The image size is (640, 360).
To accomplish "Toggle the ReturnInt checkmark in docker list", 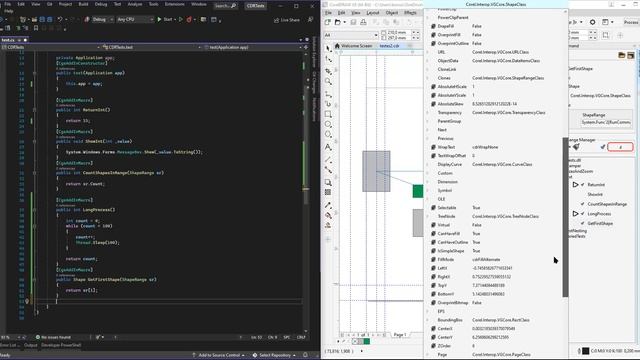I will (583, 184).
